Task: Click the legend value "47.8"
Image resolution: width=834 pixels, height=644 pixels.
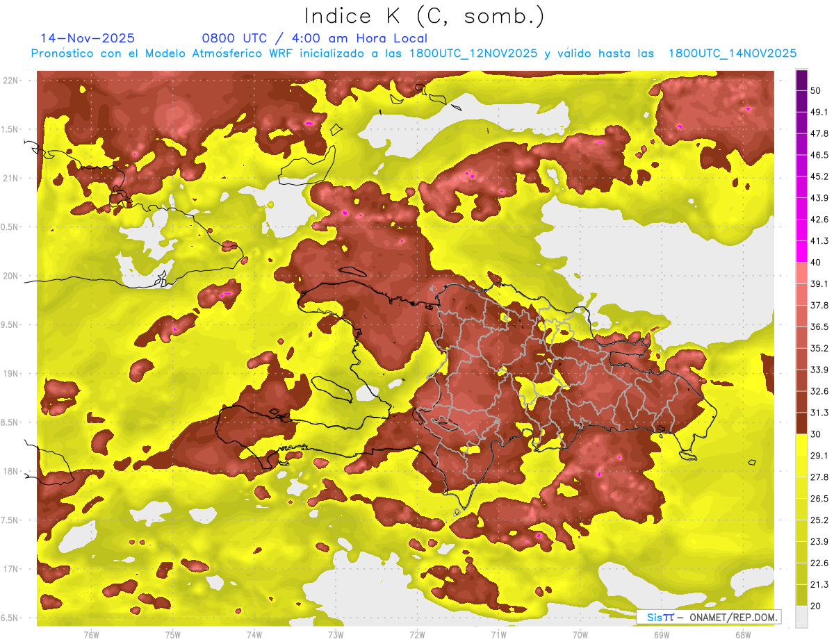Action: click(x=819, y=133)
